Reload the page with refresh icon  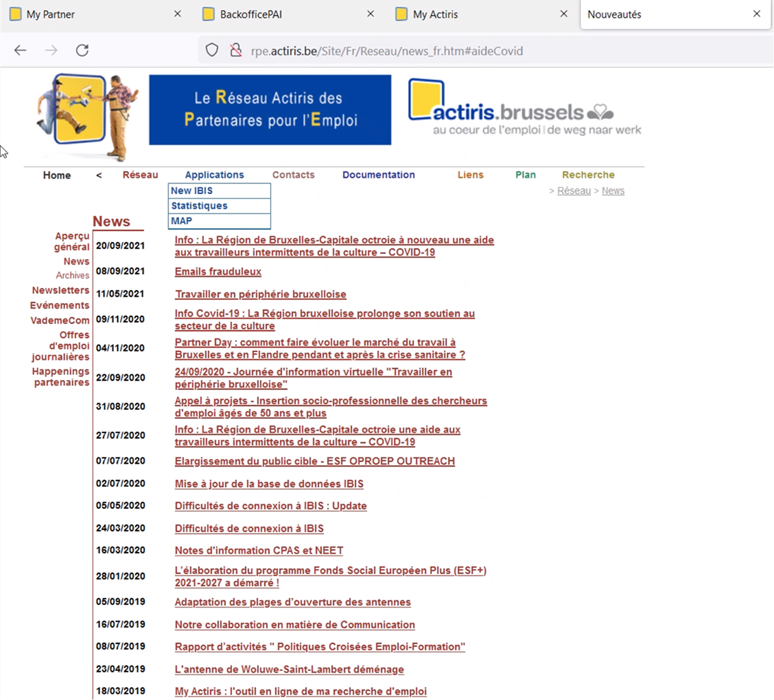tap(82, 50)
